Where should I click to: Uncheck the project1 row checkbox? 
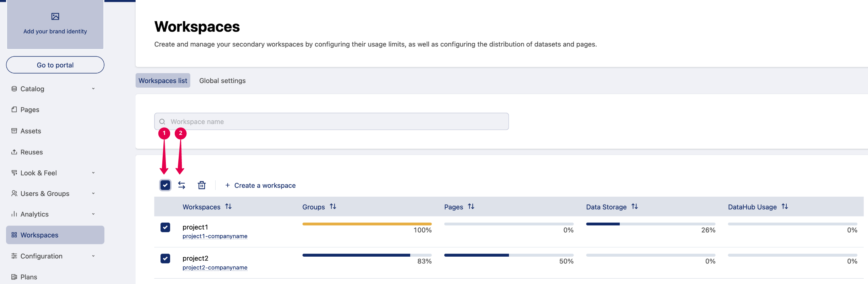[165, 227]
